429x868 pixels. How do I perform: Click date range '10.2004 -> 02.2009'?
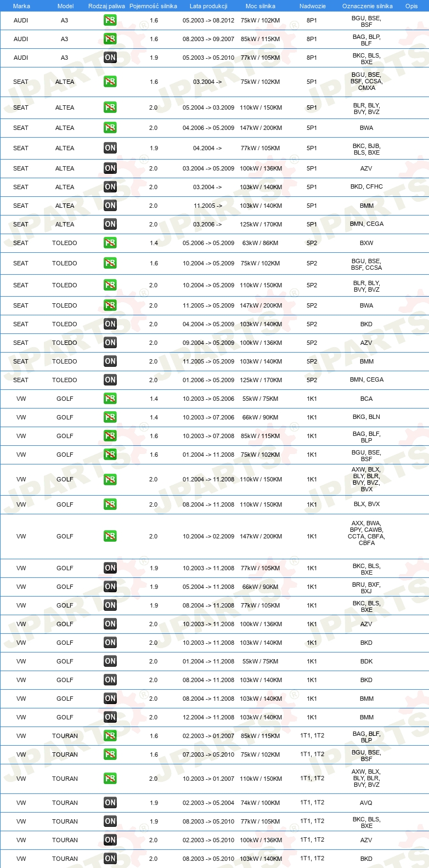click(x=208, y=536)
